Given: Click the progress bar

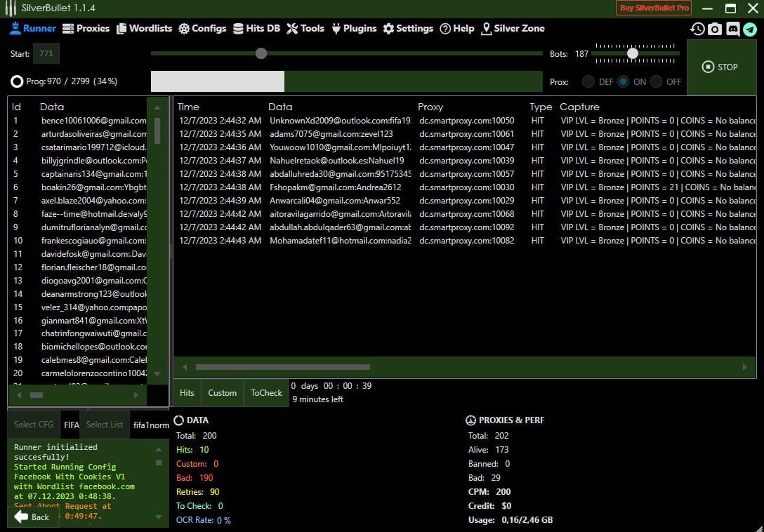Looking at the screenshot, I should [x=346, y=81].
